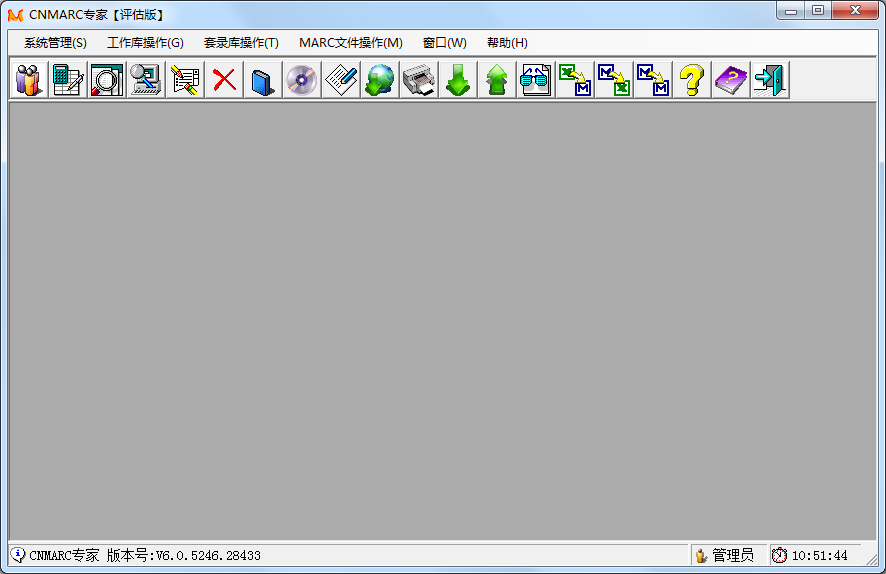Screen dimensions: 886x574
Task: Open the 工作库操作(G) menu
Action: (145, 43)
